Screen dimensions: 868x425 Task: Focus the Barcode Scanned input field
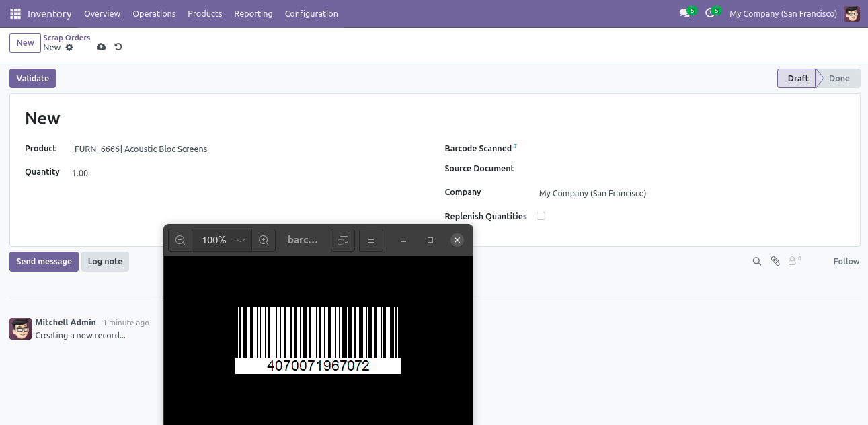692,149
